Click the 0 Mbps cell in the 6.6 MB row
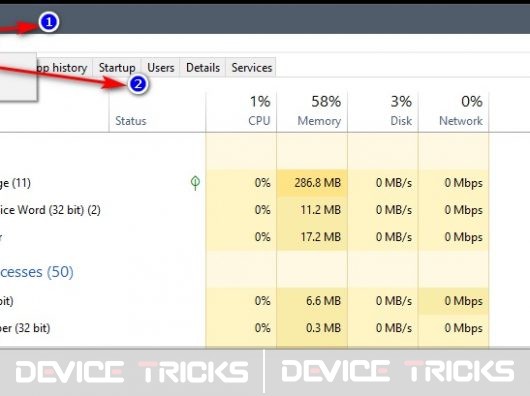This screenshot has height=396, width=530. pyautogui.click(x=454, y=301)
